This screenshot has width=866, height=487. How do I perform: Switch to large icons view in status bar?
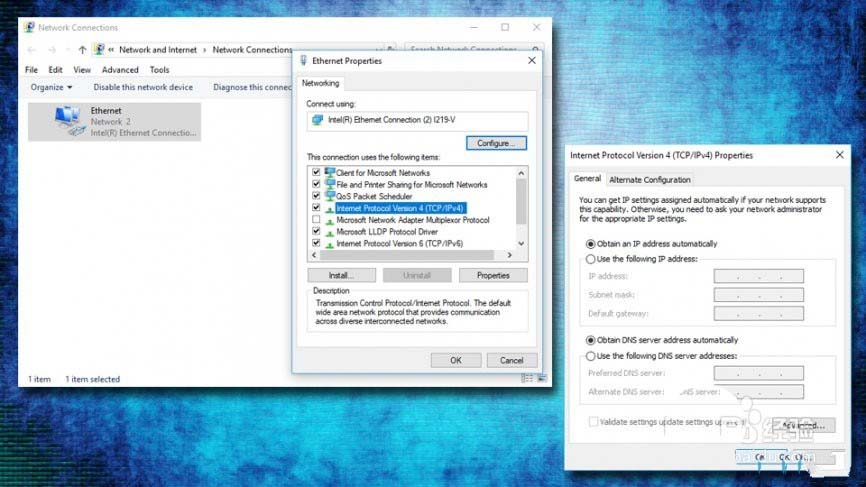tap(542, 378)
